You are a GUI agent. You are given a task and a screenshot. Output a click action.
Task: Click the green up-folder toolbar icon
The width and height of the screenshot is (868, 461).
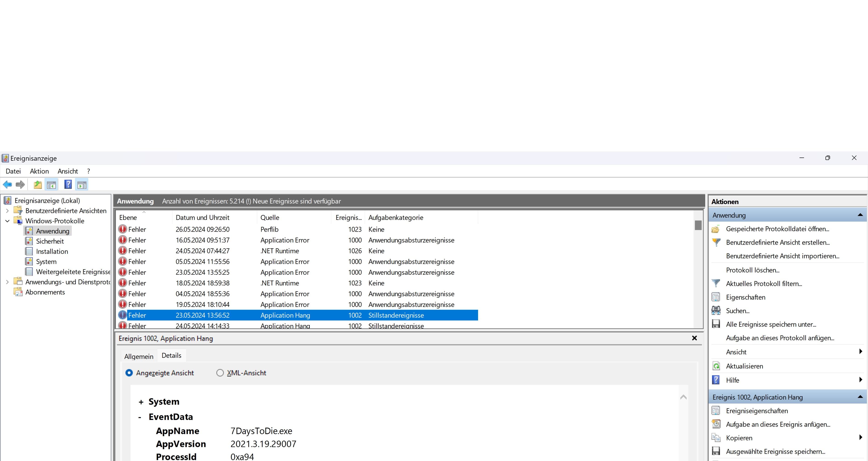pos(38,184)
